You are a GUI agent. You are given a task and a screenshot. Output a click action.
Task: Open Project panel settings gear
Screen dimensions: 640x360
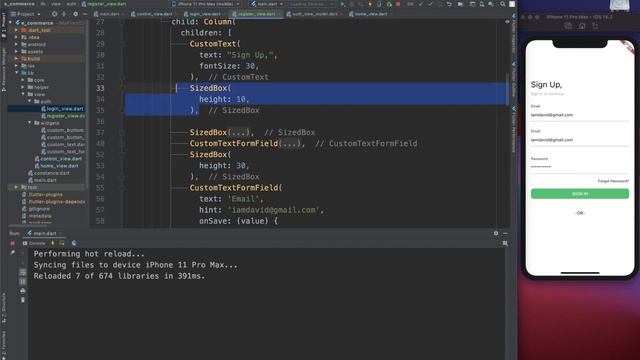point(75,14)
